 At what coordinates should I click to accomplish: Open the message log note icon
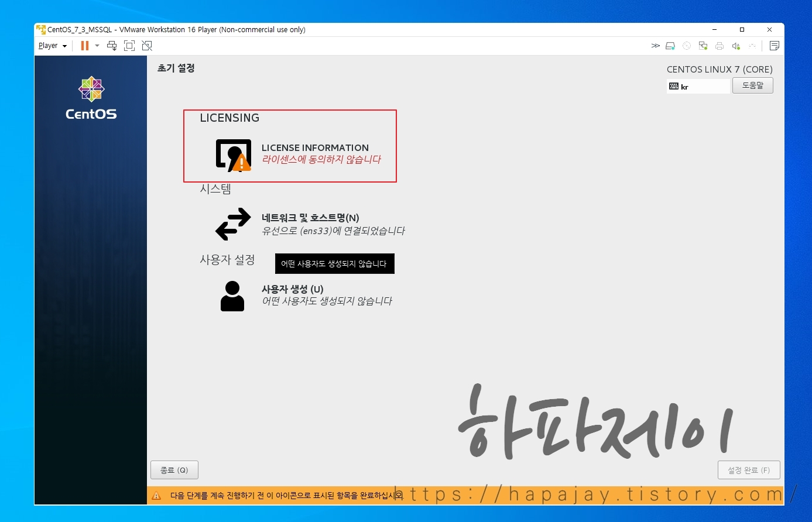tap(775, 46)
